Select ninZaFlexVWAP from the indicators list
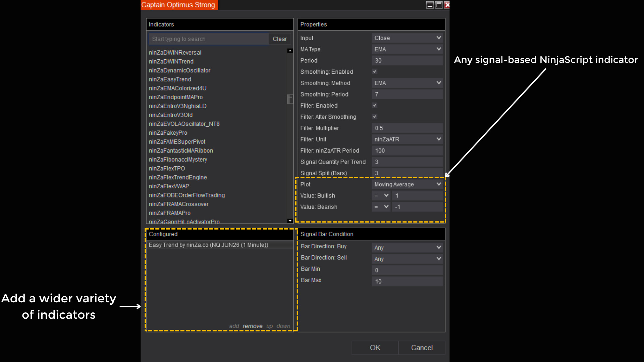644x362 pixels. [169, 186]
